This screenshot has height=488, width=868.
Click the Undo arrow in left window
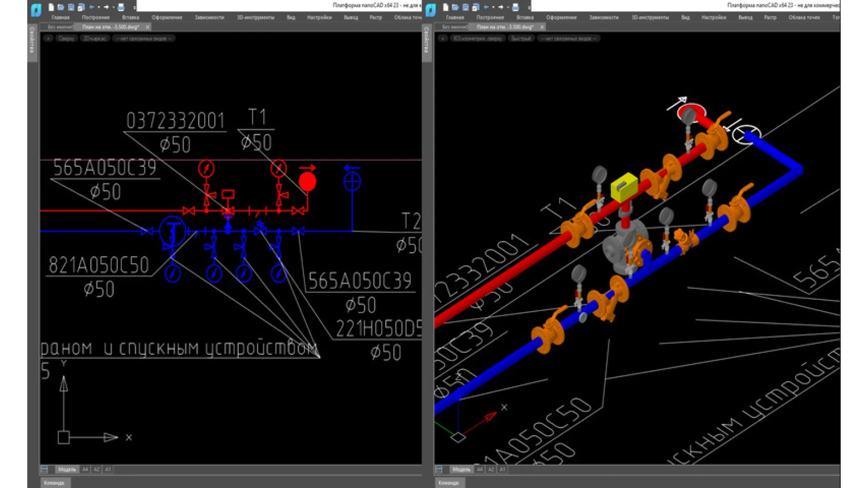pos(92,7)
